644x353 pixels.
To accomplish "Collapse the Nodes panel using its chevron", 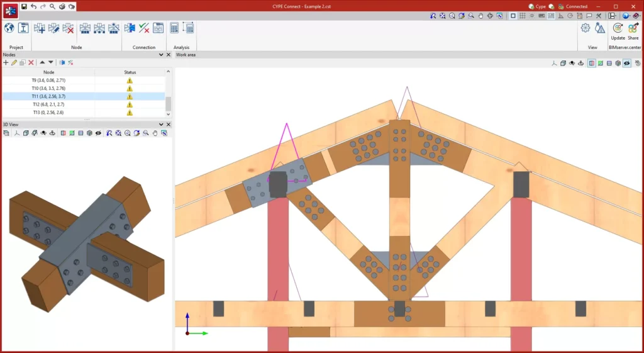I will pos(161,55).
